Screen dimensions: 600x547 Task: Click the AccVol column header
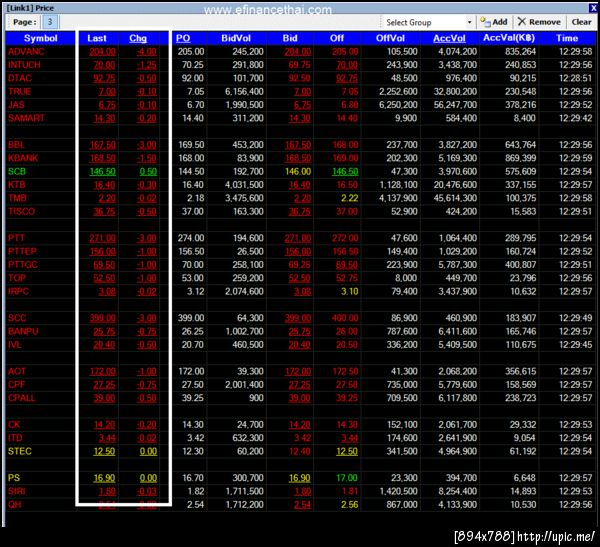tap(450, 38)
